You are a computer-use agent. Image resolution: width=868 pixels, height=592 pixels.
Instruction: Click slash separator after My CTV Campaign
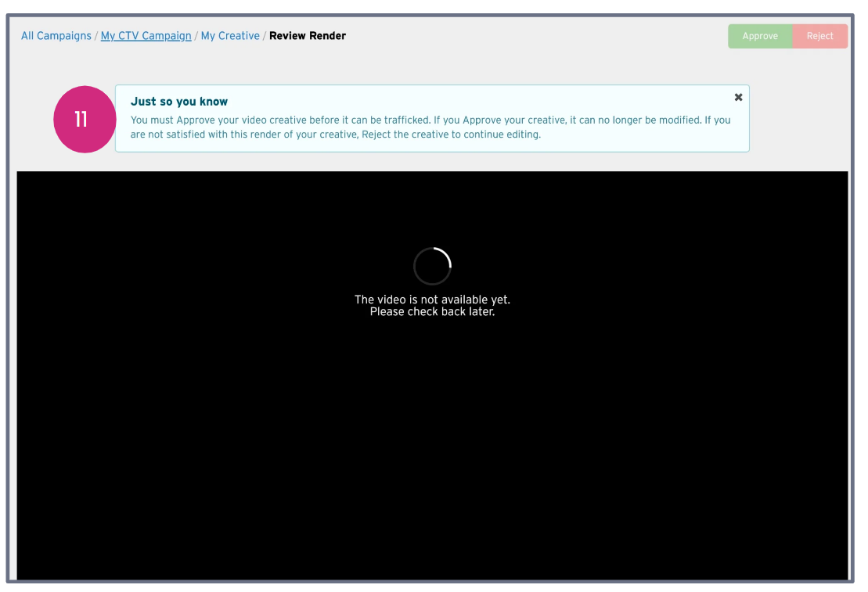(196, 36)
